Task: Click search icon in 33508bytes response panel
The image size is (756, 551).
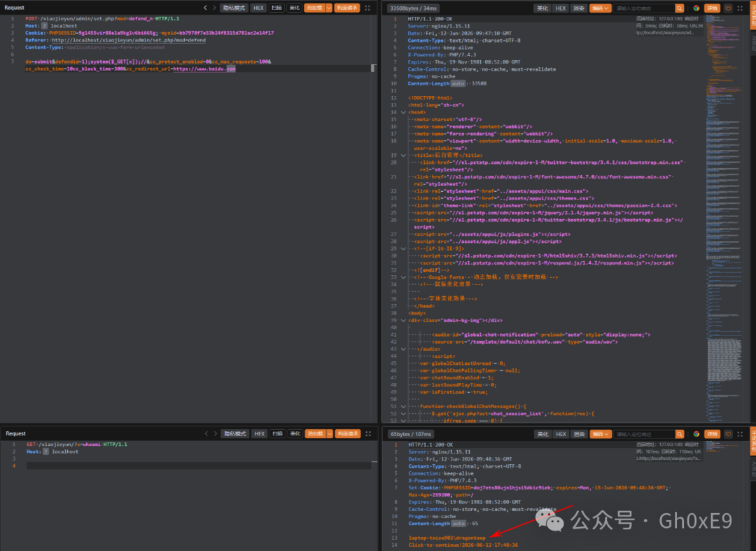Action: 679,8
